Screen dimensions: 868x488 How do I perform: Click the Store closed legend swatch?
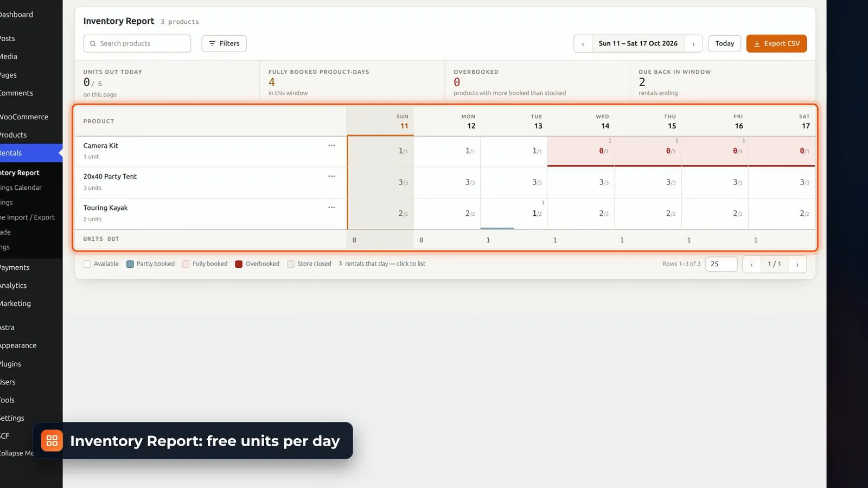[291, 264]
